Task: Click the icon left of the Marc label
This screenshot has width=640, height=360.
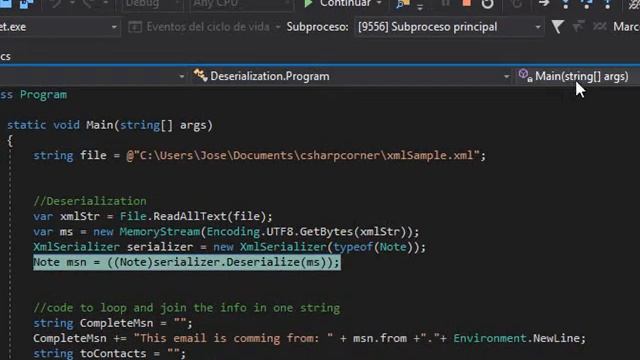Action: pos(599,27)
